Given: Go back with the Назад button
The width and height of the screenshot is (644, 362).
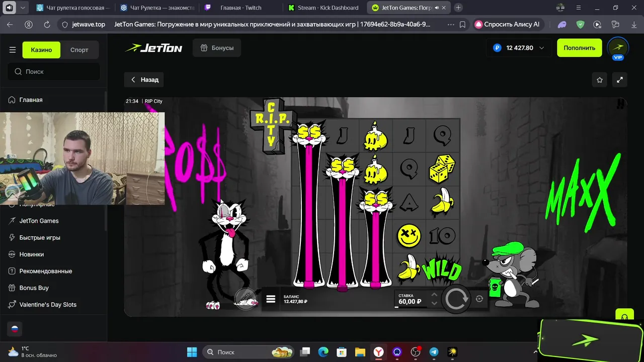Looking at the screenshot, I should click(x=144, y=79).
